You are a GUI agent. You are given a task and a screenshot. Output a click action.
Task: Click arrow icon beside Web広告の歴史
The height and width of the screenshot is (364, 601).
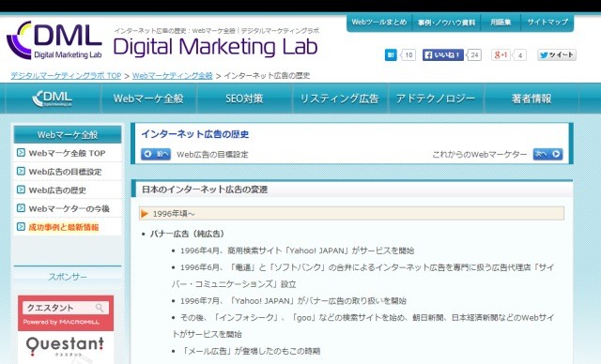pyautogui.click(x=21, y=190)
